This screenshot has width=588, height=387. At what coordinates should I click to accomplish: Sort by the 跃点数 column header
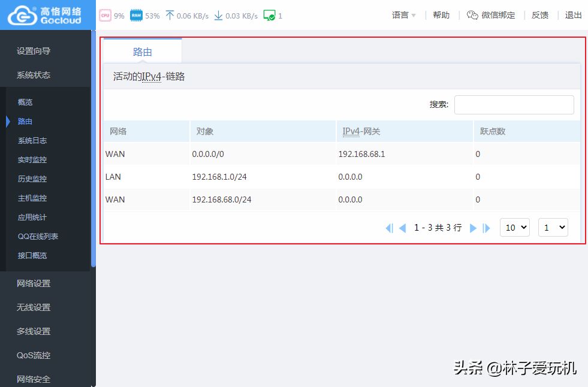tap(527, 132)
